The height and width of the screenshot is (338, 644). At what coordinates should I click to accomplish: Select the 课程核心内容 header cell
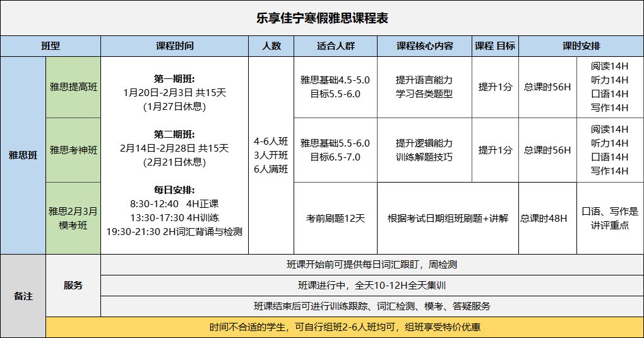coord(425,46)
